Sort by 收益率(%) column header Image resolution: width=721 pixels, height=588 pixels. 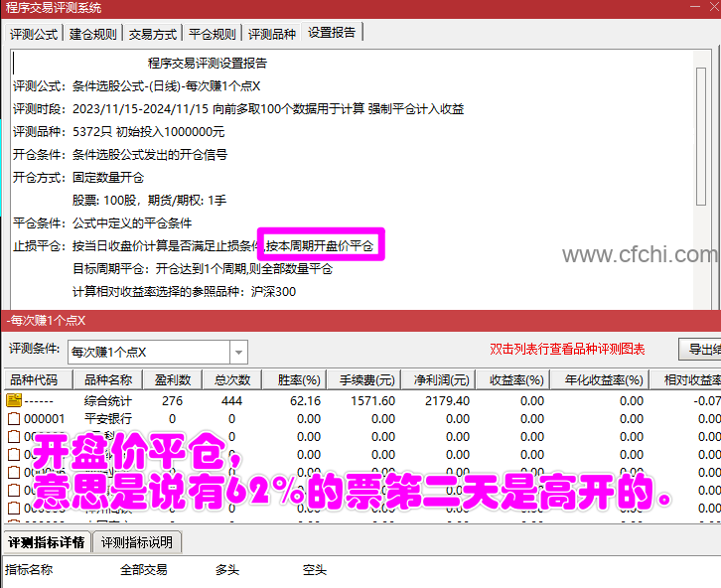point(513,379)
